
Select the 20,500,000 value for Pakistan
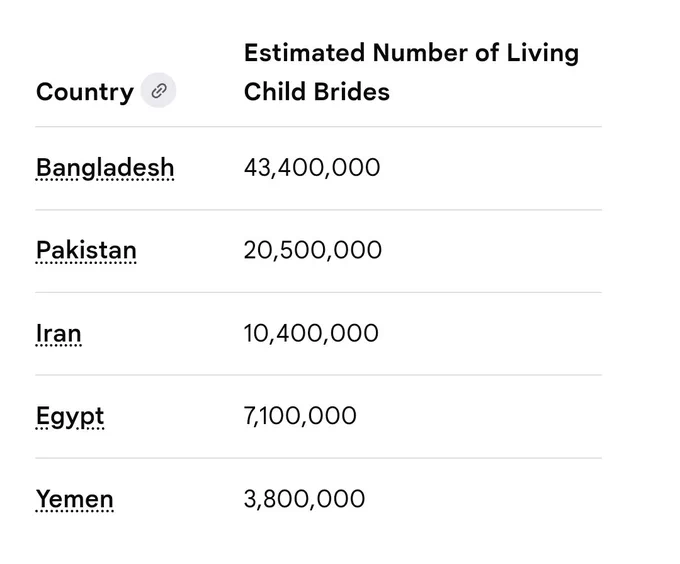313,251
